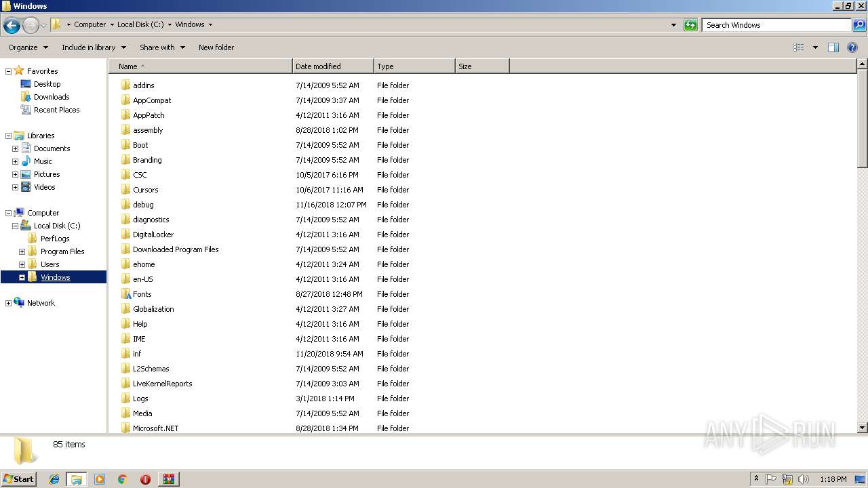Image resolution: width=868 pixels, height=488 pixels.
Task: Click the Downloaded Program Files name
Action: pyautogui.click(x=176, y=249)
